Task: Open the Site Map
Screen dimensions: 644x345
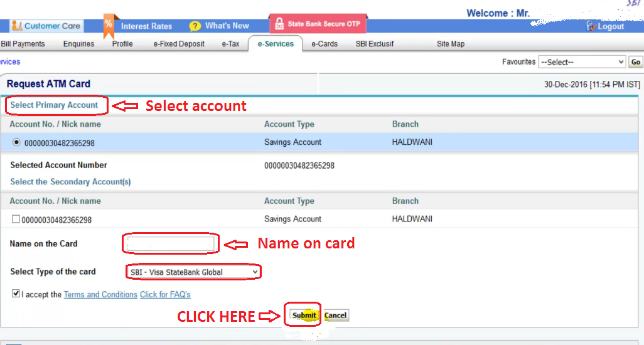Action: point(451,43)
